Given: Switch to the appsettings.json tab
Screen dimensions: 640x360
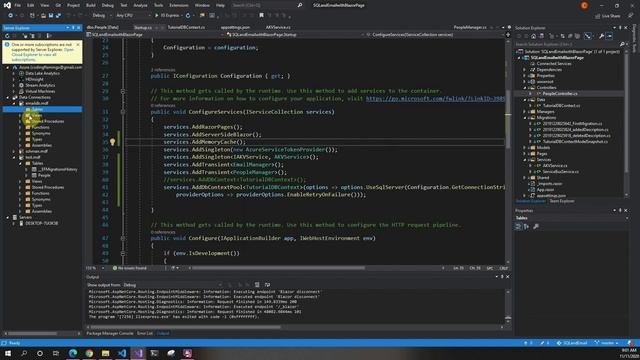Looking at the screenshot, I should point(235,27).
